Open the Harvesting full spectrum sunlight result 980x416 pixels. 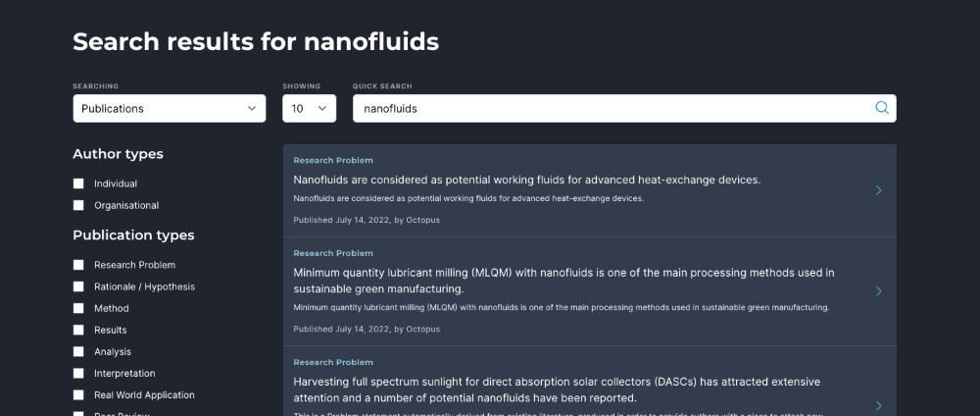point(589,382)
